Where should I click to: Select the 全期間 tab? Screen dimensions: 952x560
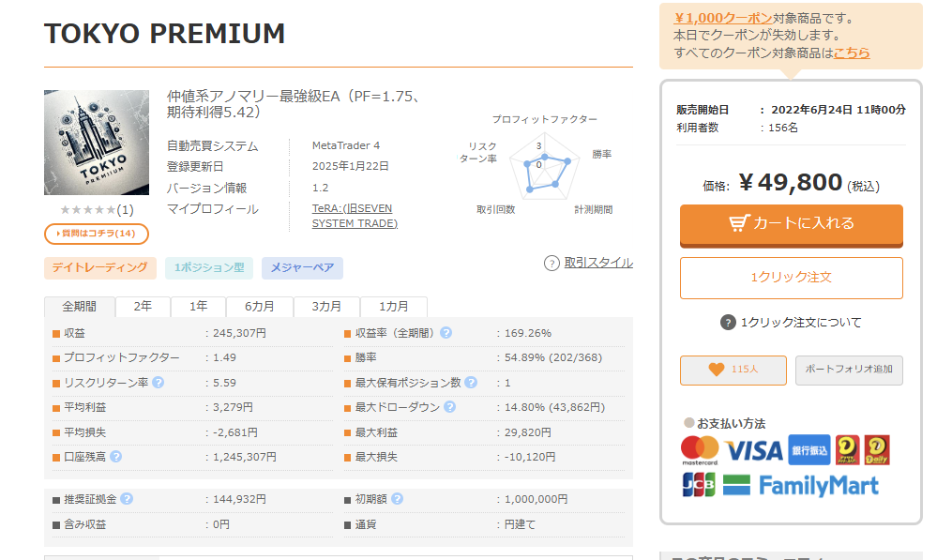click(x=80, y=307)
